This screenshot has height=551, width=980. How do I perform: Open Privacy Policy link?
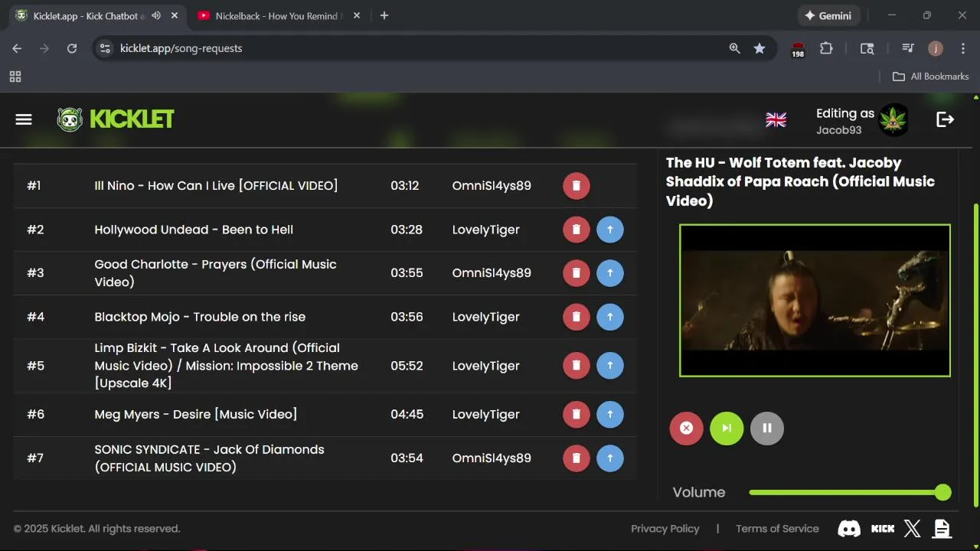point(665,529)
